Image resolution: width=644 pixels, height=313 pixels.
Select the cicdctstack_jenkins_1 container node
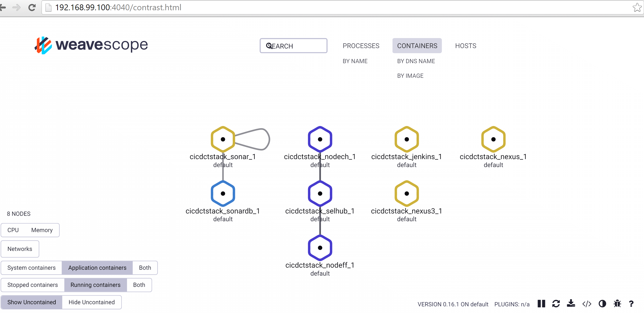point(406,139)
